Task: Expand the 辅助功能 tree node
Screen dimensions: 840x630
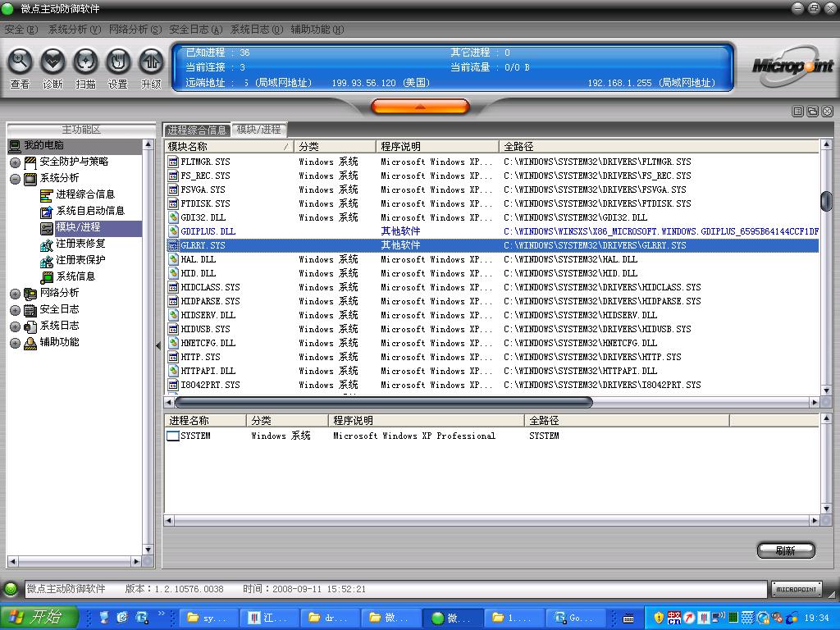Action: tap(15, 344)
